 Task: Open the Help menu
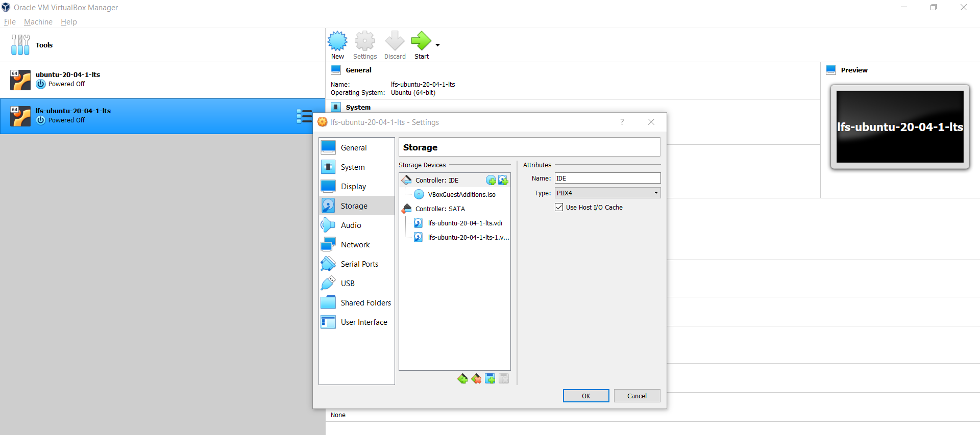click(x=69, y=22)
